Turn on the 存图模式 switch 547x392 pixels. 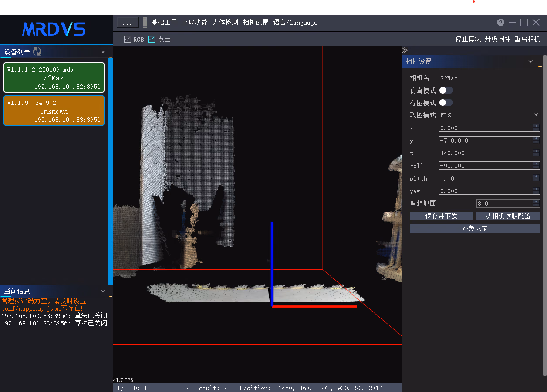coord(446,103)
